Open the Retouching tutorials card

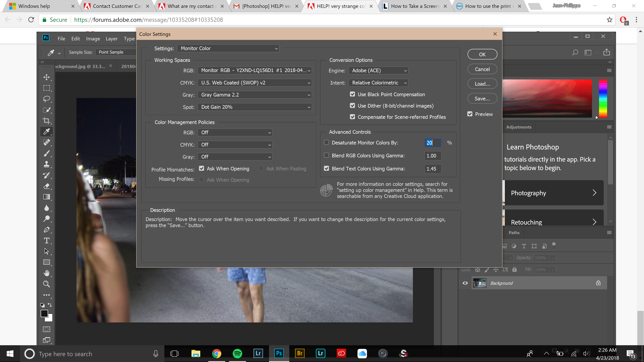[x=553, y=218]
